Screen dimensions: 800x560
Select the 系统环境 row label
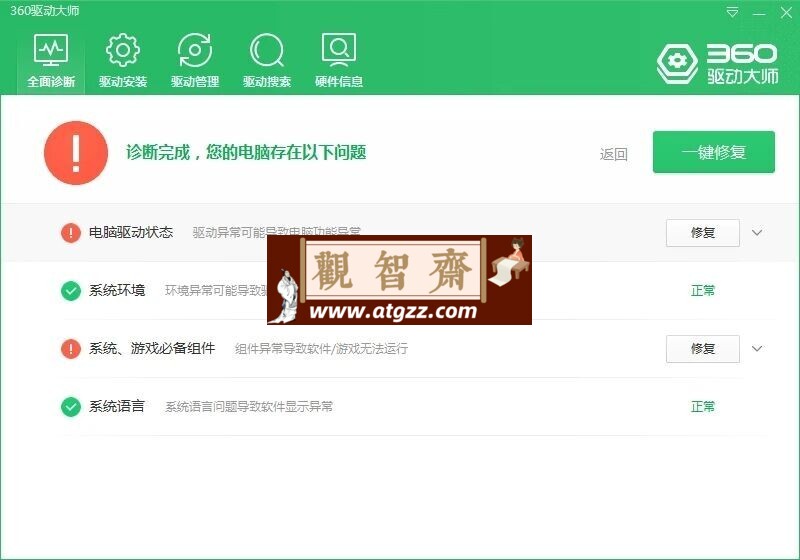click(117, 290)
